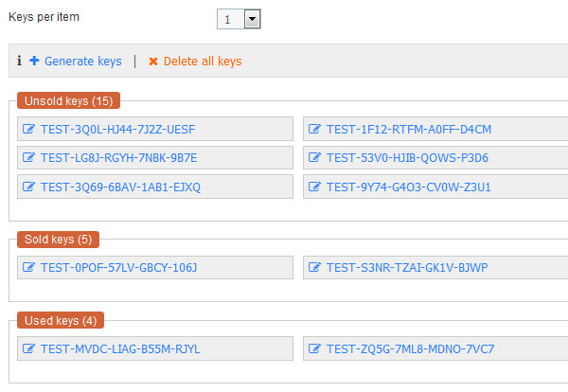Select key TEST-53V0-HJIB-QOWS-P3D6
The height and width of the screenshot is (392, 568).
407,158
